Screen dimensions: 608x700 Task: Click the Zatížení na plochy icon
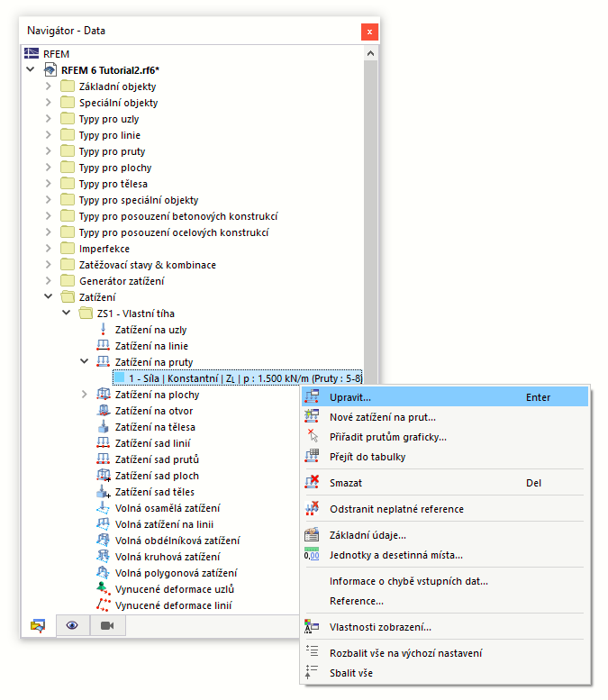tap(103, 395)
